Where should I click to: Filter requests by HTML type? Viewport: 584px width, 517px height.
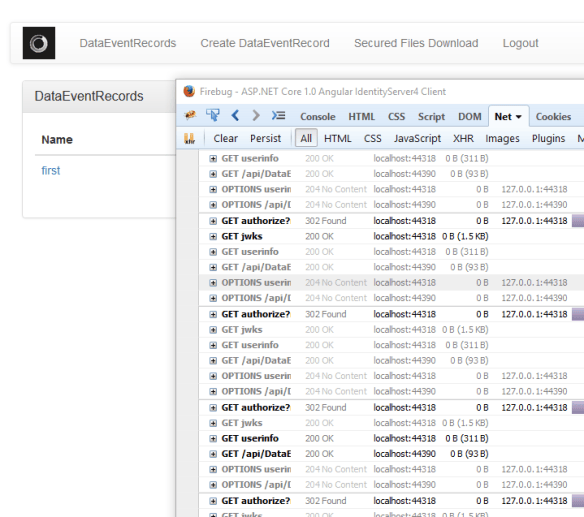point(337,139)
